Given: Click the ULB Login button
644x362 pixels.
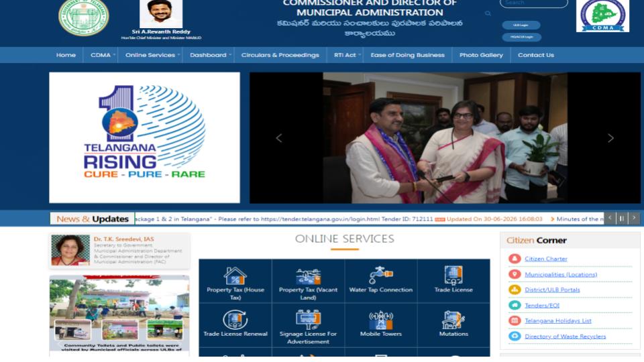Looking at the screenshot, I should click(x=521, y=25).
